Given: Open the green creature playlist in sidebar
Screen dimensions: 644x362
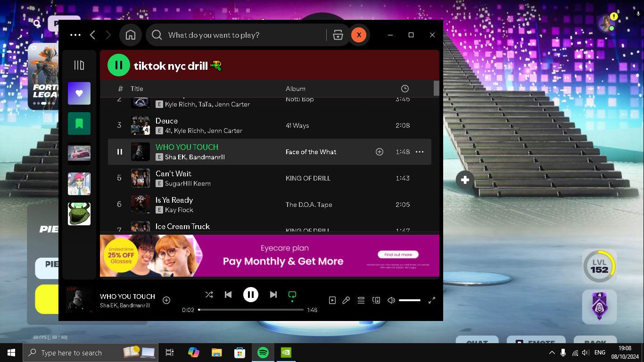Looking at the screenshot, I should coord(79,214).
